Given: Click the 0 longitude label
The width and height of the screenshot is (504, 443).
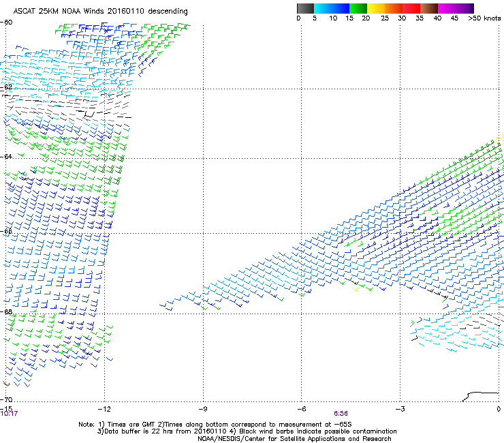Looking at the screenshot, I should pyautogui.click(x=499, y=409).
